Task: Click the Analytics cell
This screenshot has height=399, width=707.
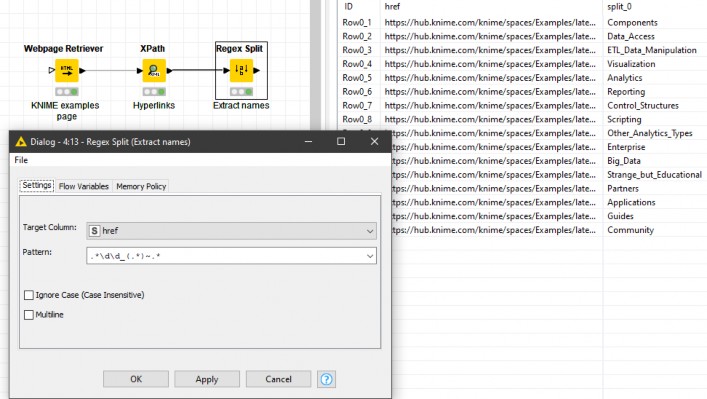Action: pos(624,78)
